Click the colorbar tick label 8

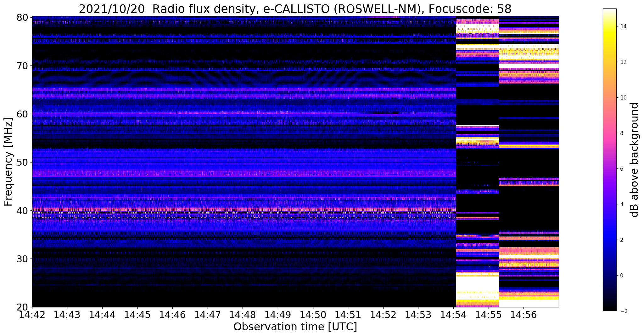pyautogui.click(x=621, y=133)
